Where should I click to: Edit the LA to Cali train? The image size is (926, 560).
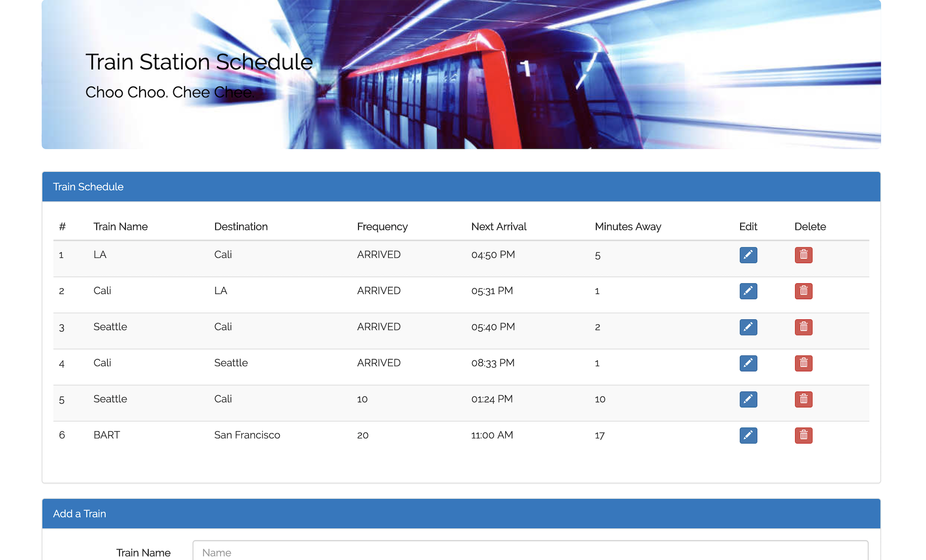(x=748, y=255)
